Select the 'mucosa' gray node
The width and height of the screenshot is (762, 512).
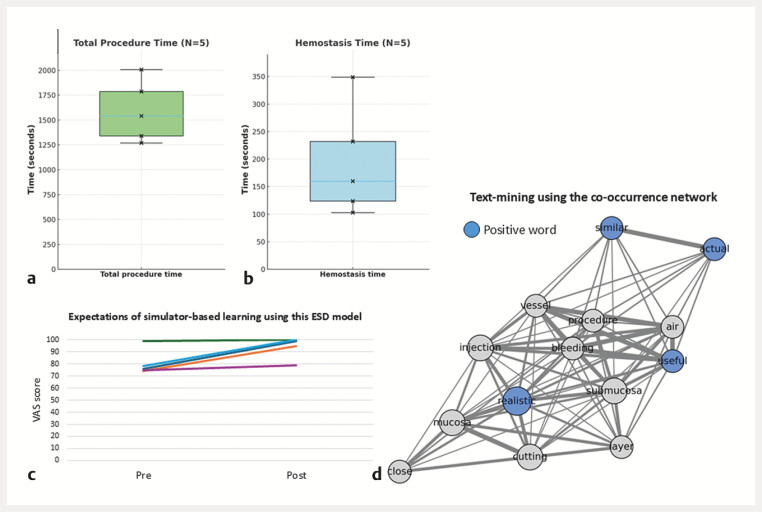[452, 422]
